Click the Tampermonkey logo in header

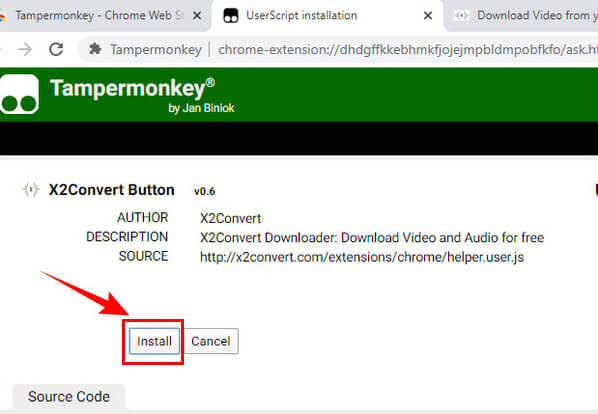click(x=19, y=94)
